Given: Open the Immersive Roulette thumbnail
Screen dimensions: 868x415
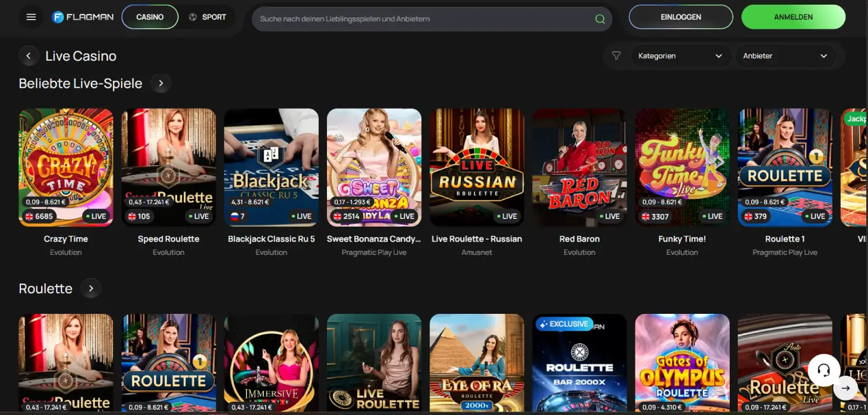Looking at the screenshot, I should (x=271, y=363).
